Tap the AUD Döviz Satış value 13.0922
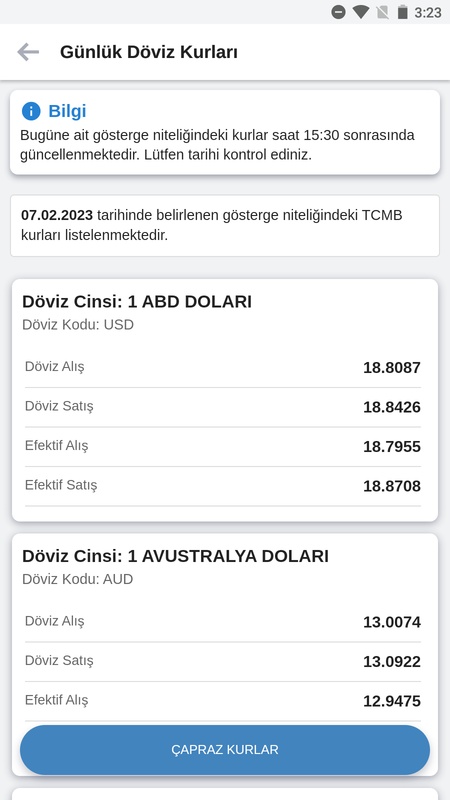Image resolution: width=450 pixels, height=800 pixels. (392, 662)
